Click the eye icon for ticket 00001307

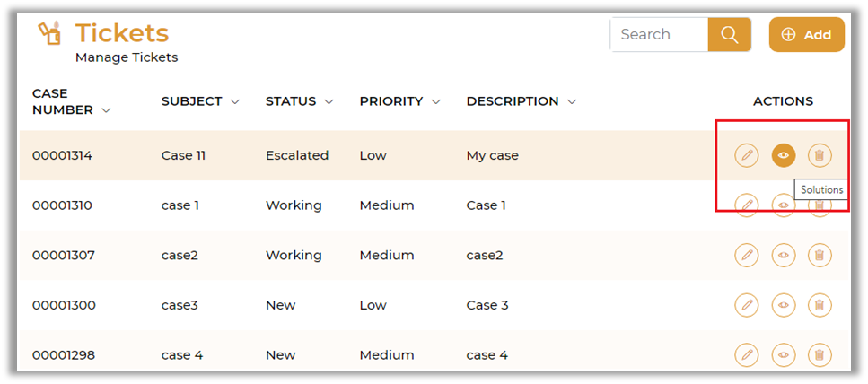point(783,256)
